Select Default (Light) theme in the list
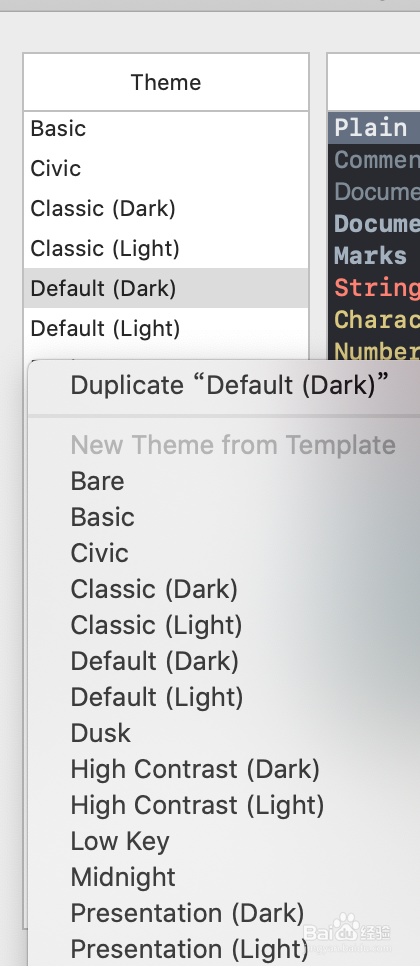 tap(166, 328)
